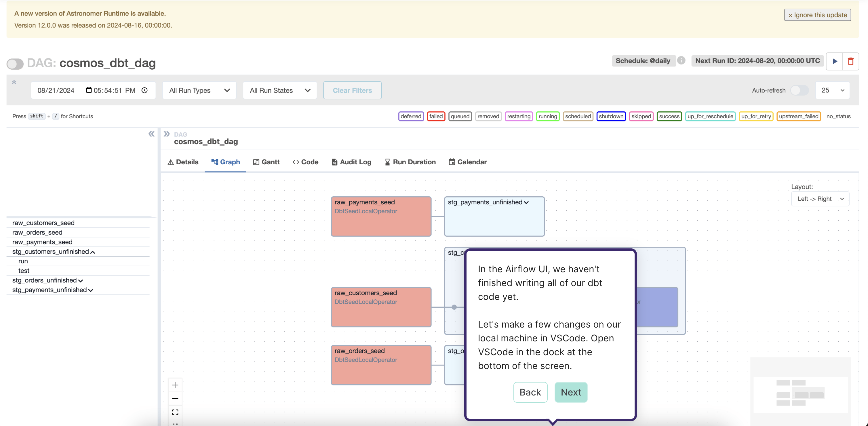Click Next in the tutorial popup
This screenshot has width=868, height=426.
tap(571, 392)
